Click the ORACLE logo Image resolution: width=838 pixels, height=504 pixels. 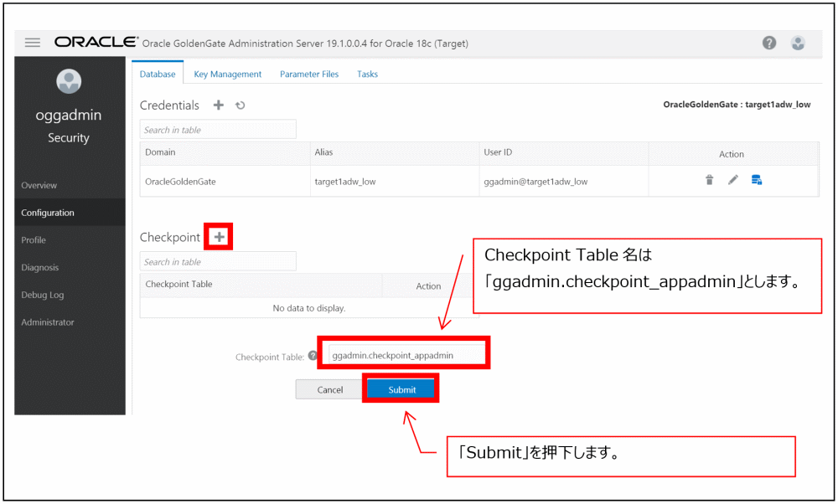coord(96,42)
